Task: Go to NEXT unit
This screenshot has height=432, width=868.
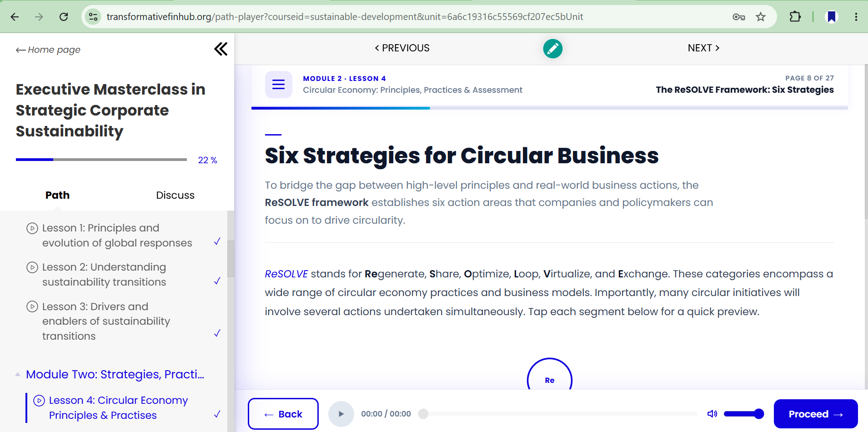Action: [703, 48]
